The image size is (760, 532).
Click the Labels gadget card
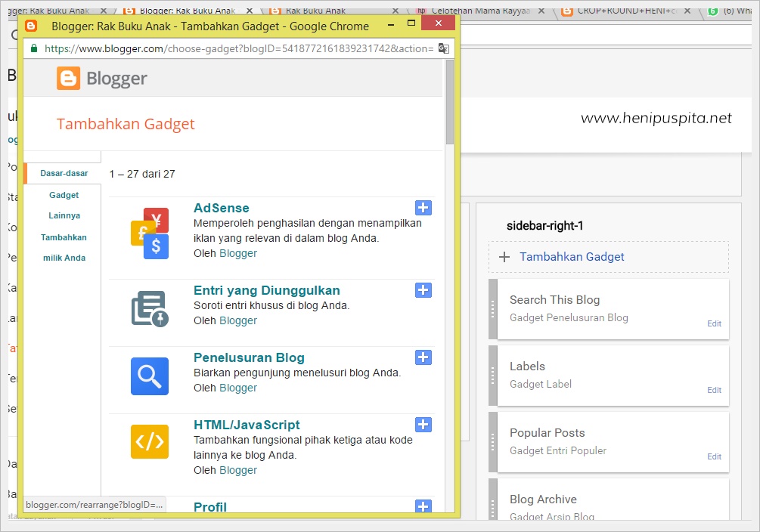613,376
